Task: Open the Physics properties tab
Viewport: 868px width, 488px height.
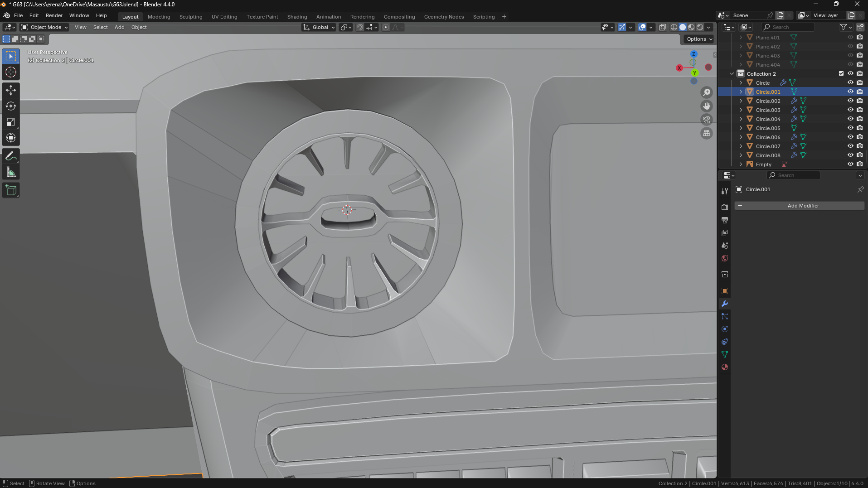Action: coord(725,329)
